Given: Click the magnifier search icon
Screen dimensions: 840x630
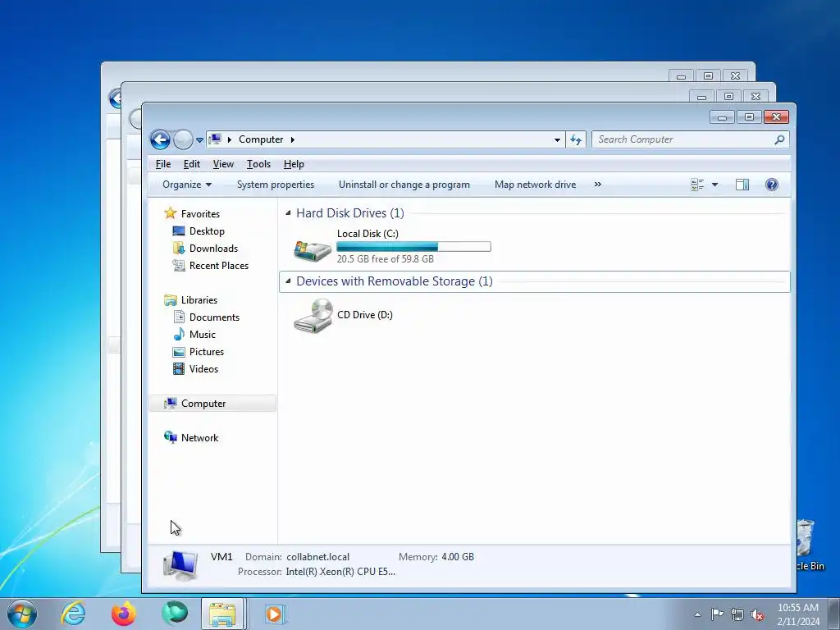Looking at the screenshot, I should click(x=779, y=139).
